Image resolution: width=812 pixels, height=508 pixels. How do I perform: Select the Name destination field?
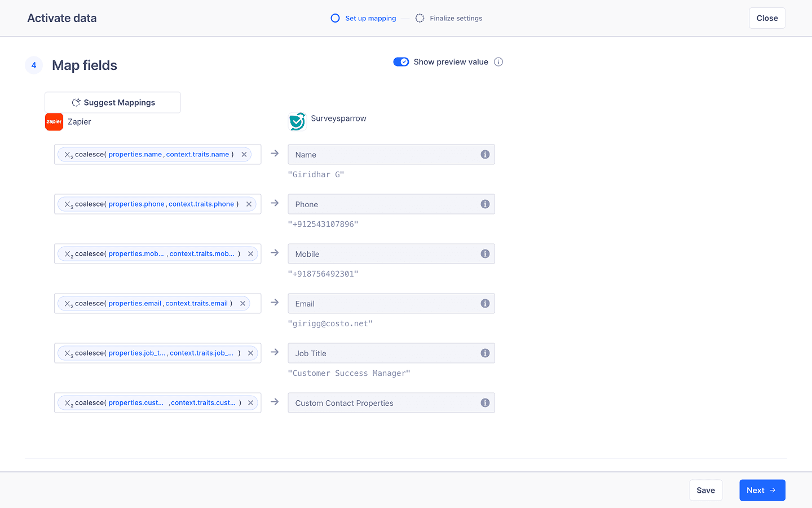[x=391, y=155]
